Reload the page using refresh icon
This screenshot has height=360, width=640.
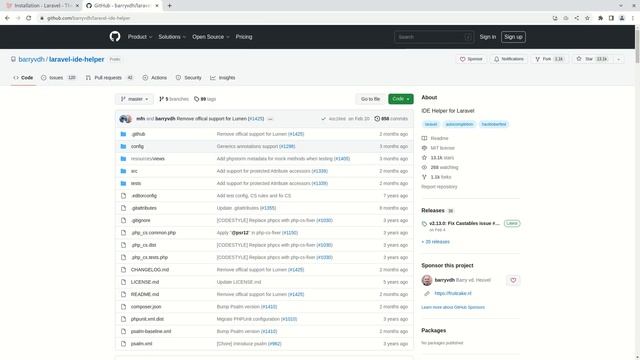29,18
